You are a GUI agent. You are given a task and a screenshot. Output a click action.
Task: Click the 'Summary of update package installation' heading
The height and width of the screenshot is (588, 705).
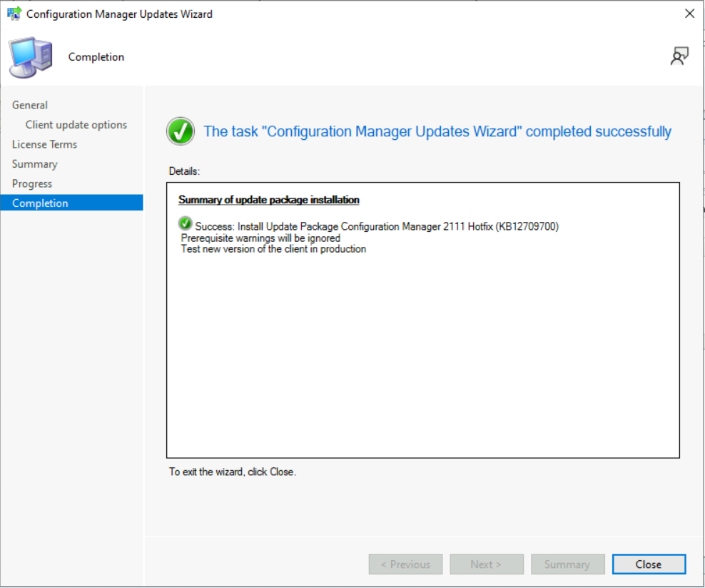pyautogui.click(x=269, y=200)
